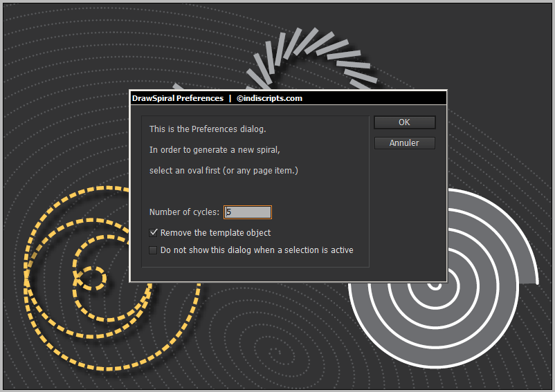Click the ©indiscripts.com title text
This screenshot has height=392, width=555.
tap(269, 98)
